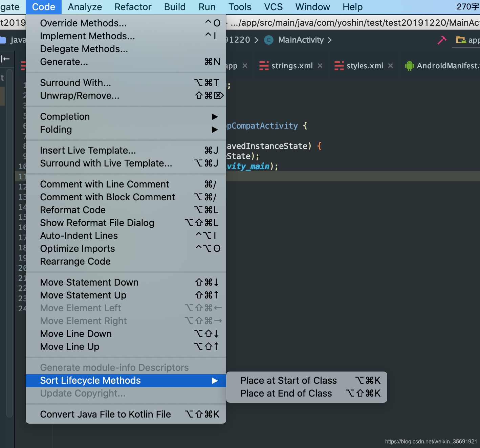The height and width of the screenshot is (448, 480).
Task: Click the styles.xml file icon
Action: pyautogui.click(x=339, y=66)
